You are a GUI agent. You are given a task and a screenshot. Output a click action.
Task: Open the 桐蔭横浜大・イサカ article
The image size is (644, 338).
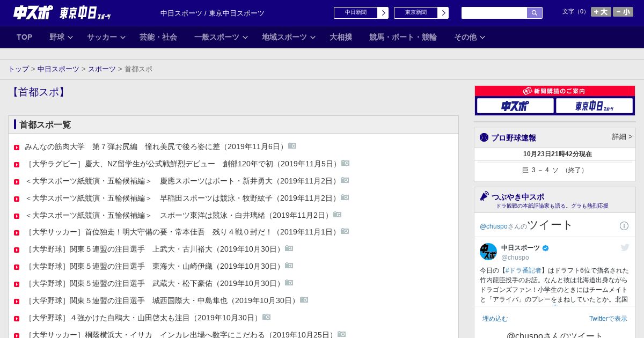click(180, 334)
